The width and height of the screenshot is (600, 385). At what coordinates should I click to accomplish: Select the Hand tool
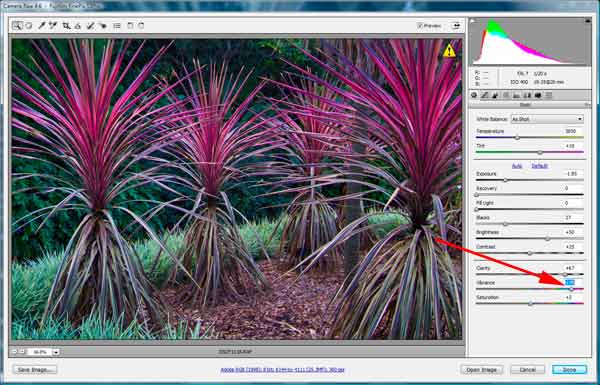tap(29, 26)
